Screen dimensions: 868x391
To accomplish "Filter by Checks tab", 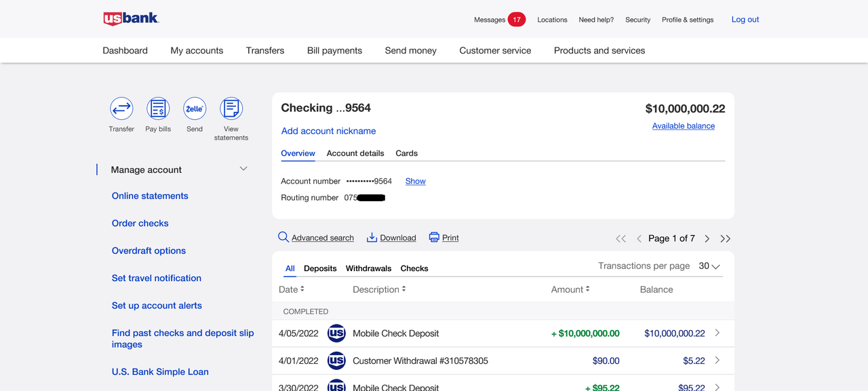I will [414, 268].
